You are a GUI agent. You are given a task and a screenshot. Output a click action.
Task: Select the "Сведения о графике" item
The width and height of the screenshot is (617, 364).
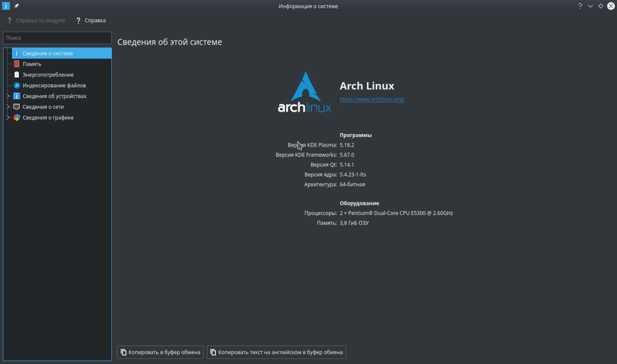pos(62,118)
